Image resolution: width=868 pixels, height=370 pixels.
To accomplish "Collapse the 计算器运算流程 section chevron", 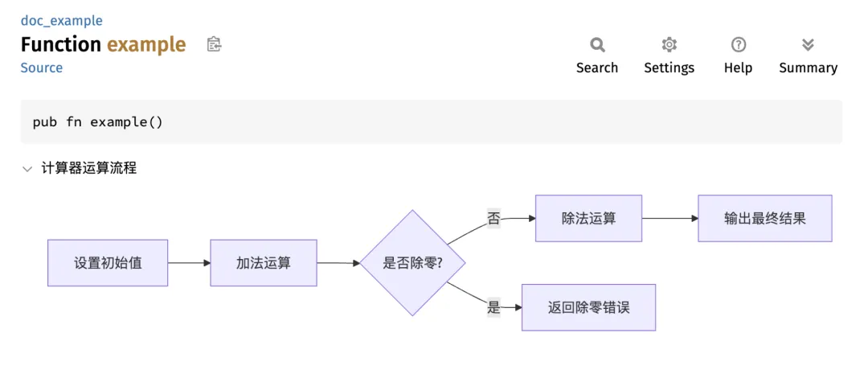I will click(27, 169).
